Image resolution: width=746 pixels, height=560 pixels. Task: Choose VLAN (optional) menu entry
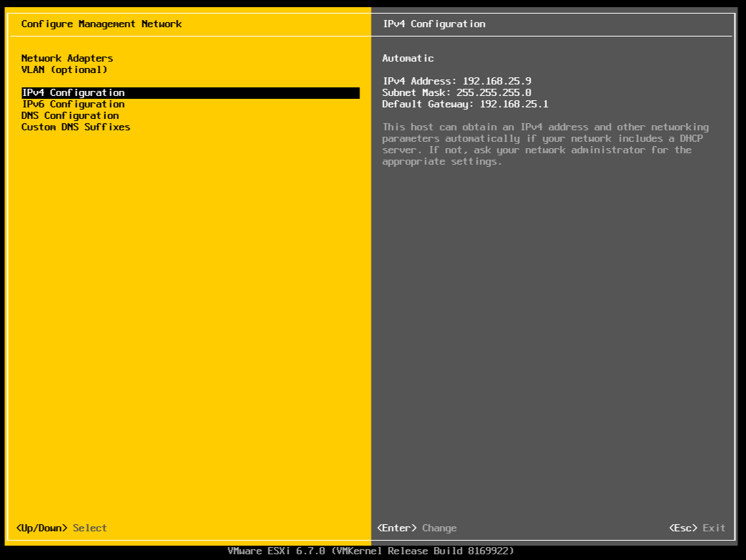pyautogui.click(x=64, y=69)
